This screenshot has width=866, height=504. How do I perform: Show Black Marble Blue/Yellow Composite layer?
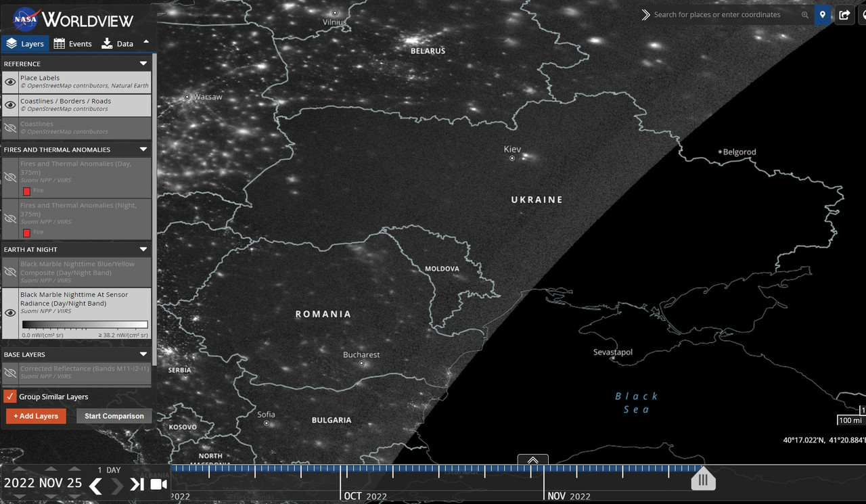click(10, 271)
